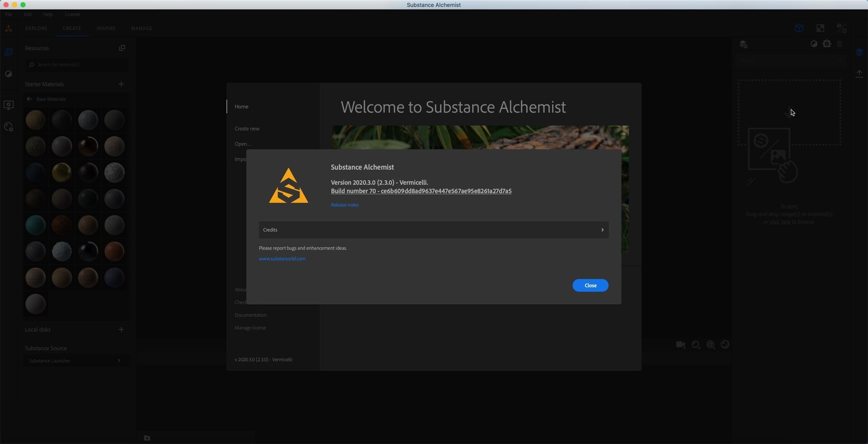Click the 'click here' browse link

pos(780,222)
